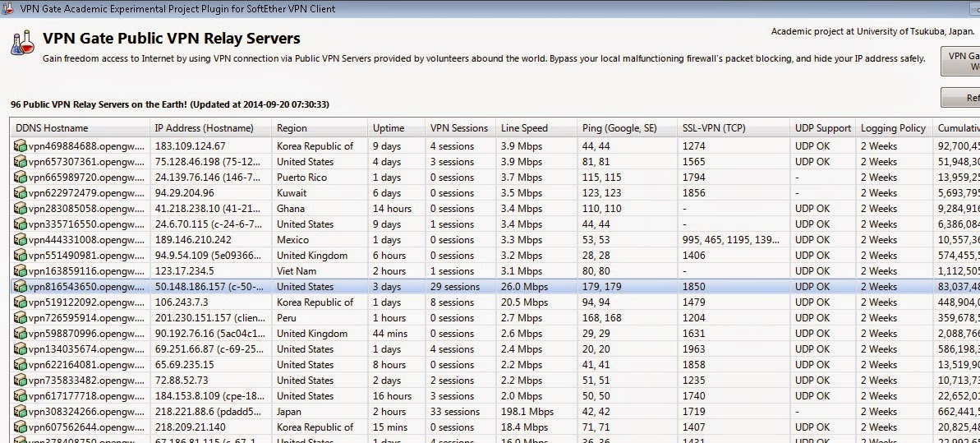The width and height of the screenshot is (980, 443).
Task: Click IP address 123.17.234.5
Action: 184,271
